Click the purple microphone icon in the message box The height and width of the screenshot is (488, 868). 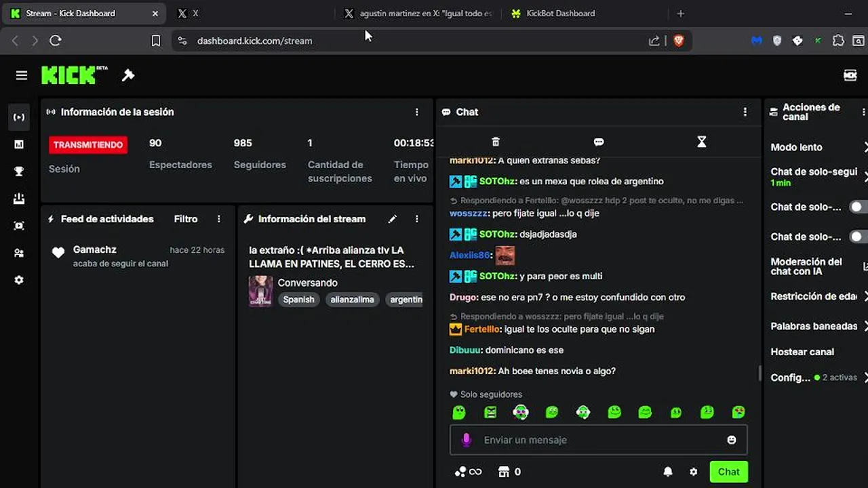tap(467, 440)
